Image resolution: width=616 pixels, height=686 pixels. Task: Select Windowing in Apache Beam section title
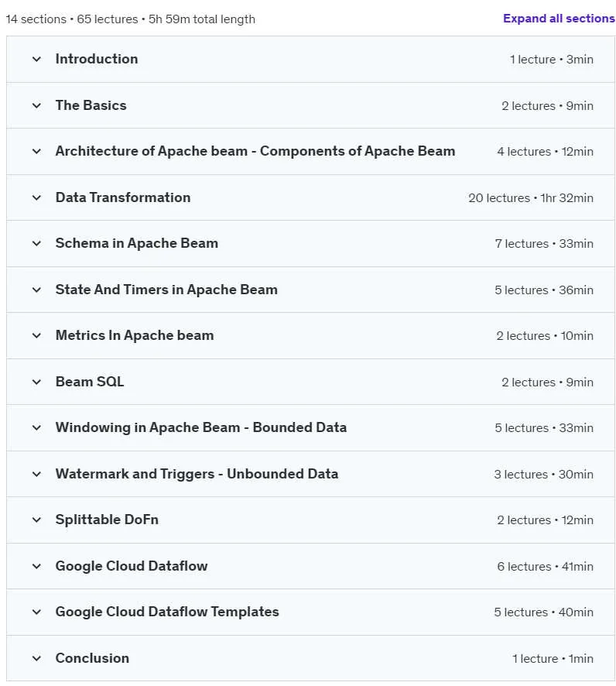click(201, 427)
